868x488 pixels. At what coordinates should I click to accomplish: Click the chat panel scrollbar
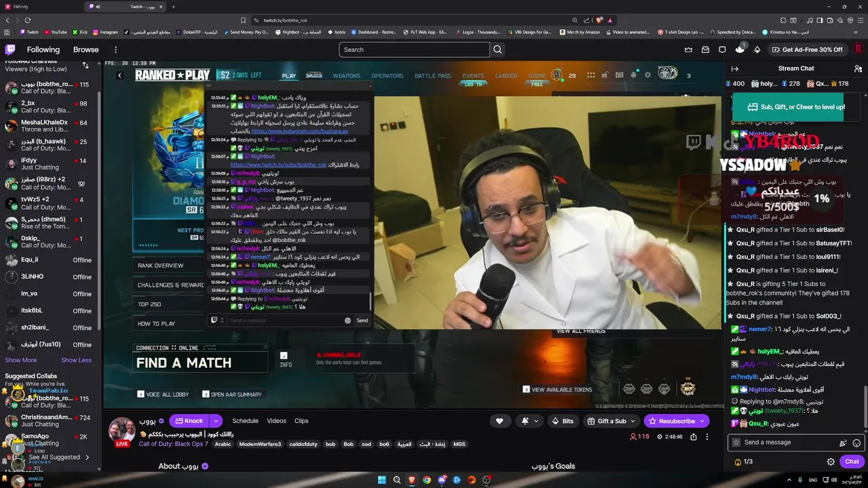click(x=865, y=407)
